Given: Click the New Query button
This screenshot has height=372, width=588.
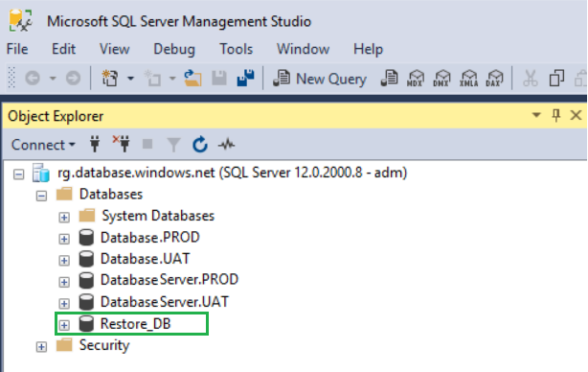Looking at the screenshot, I should 319,79.
